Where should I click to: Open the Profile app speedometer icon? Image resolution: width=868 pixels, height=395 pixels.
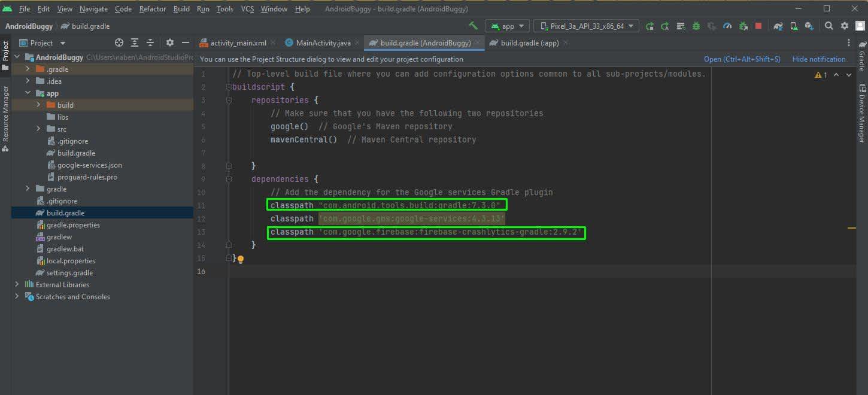pos(727,26)
